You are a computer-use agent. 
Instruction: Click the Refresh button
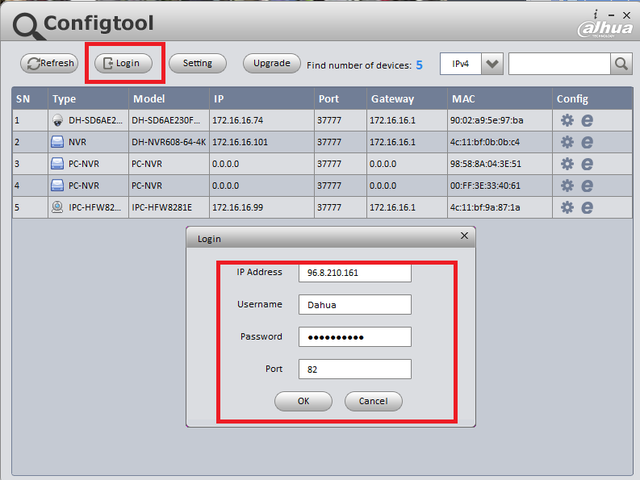49,63
